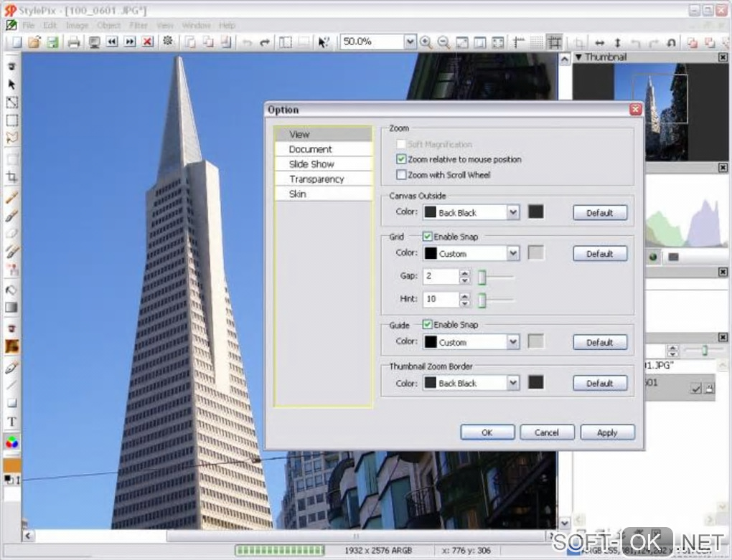
Task: Select the Text tool
Action: coord(11,422)
